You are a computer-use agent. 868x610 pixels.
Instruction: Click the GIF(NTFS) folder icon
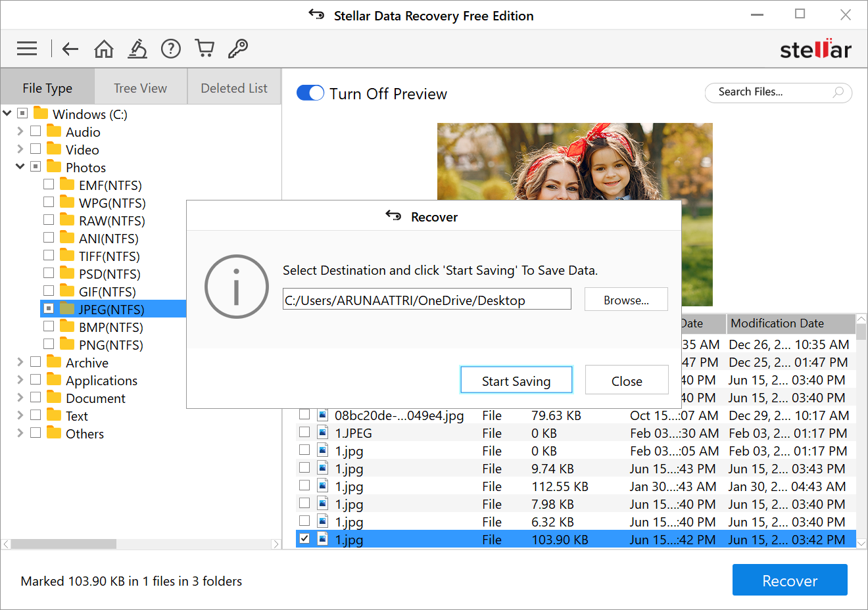point(67,291)
